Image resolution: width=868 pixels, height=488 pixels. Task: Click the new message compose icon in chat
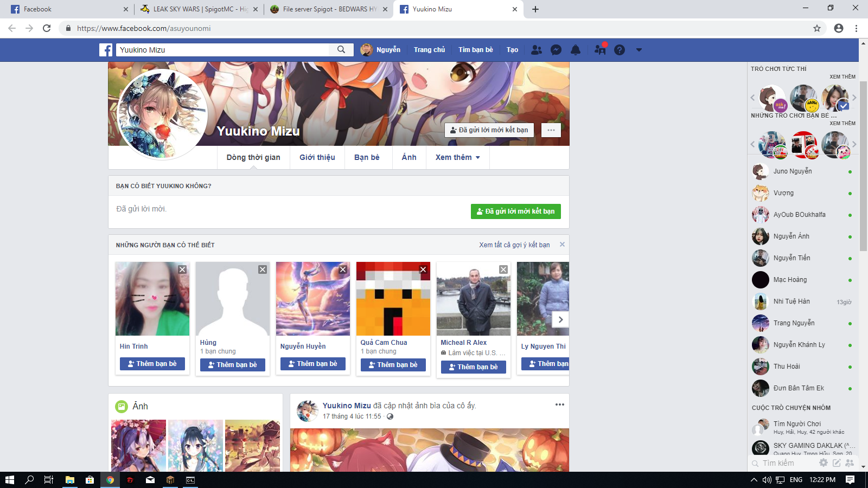tap(837, 463)
